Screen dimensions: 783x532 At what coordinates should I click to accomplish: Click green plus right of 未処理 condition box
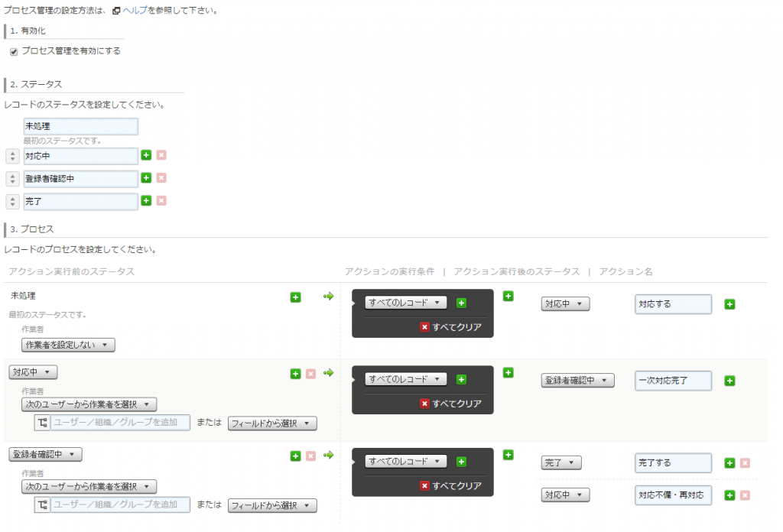click(508, 296)
